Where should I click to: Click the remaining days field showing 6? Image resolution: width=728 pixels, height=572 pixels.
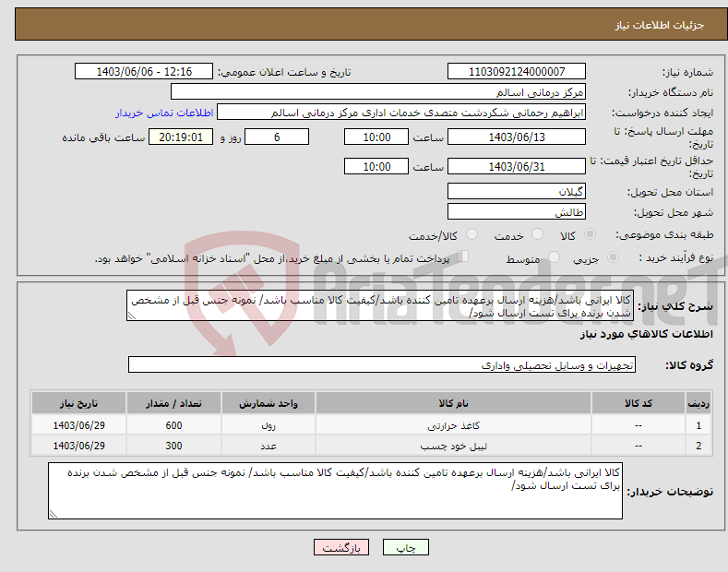point(277,137)
